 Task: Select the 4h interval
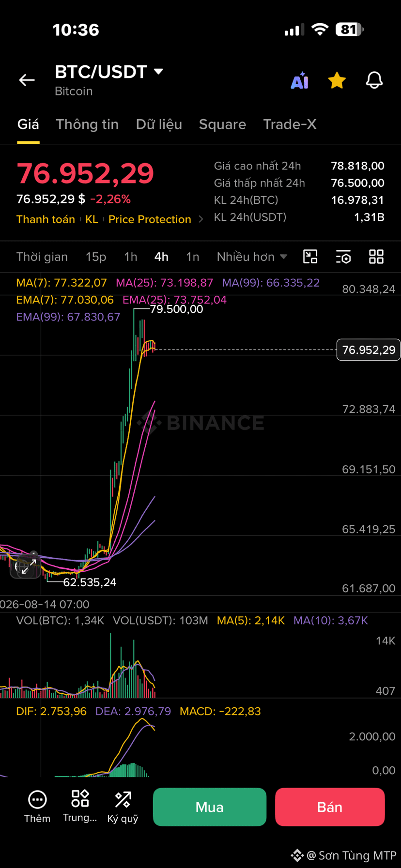pos(161,257)
